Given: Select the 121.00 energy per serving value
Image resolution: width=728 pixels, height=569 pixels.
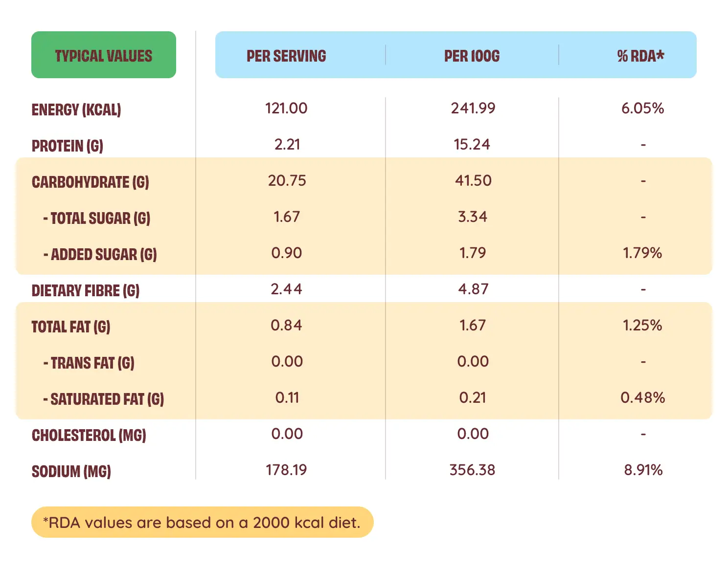Looking at the screenshot, I should click(x=286, y=108).
